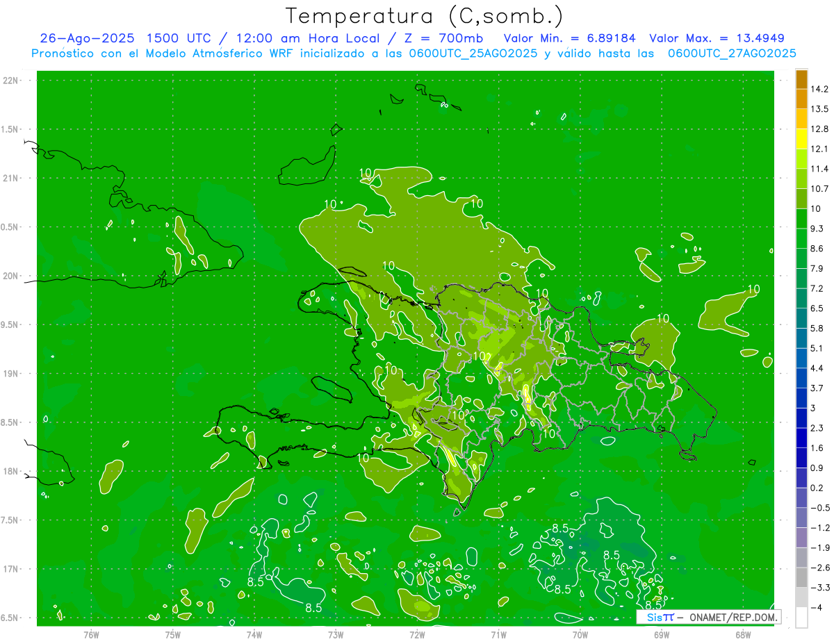Screen dimensions: 834x644
Task: Click the "70W" longitude axis label
Action: pyautogui.click(x=580, y=634)
